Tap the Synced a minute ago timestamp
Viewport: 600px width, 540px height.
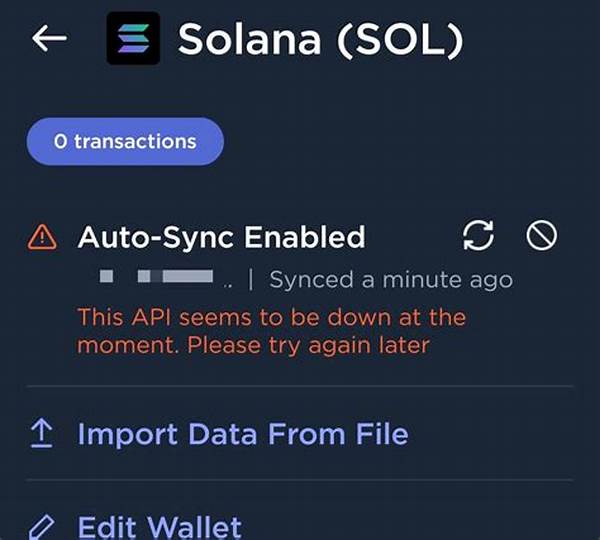pos(391,279)
